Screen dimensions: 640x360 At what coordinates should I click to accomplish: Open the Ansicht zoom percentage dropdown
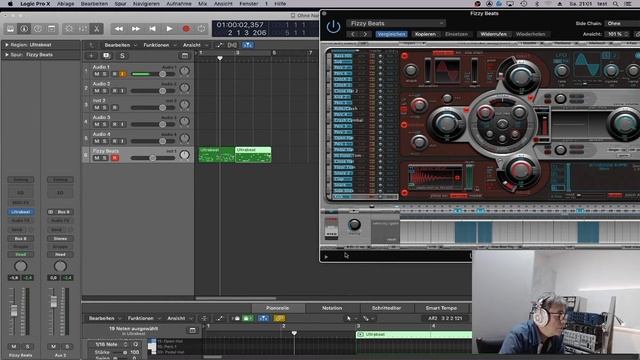point(617,34)
